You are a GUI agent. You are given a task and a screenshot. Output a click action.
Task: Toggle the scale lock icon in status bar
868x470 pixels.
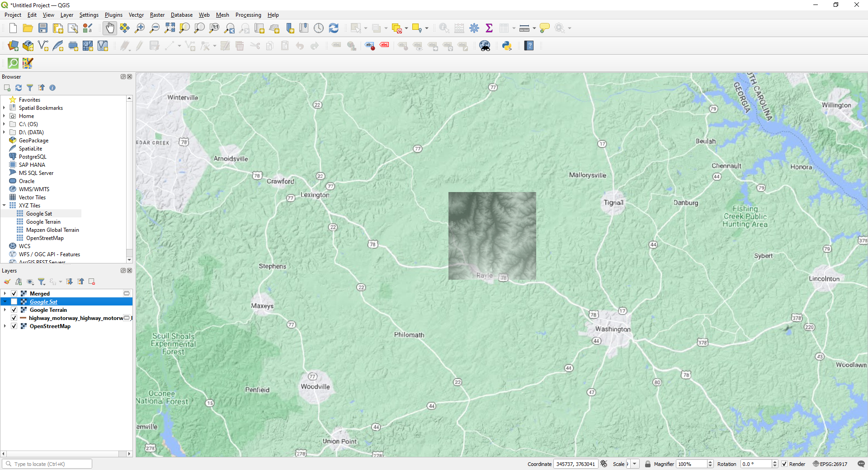point(648,464)
